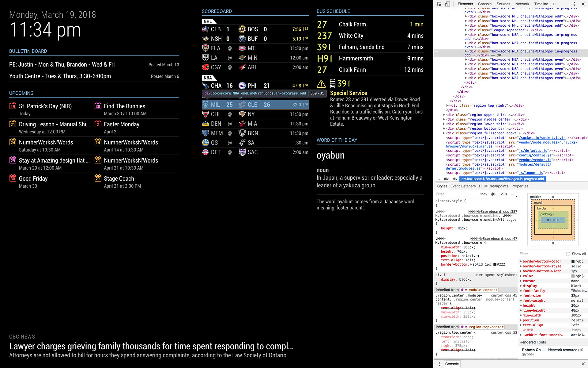This screenshot has width=588, height=368.
Task: Focus the Computed pane Filter field
Action: [x=541, y=254]
